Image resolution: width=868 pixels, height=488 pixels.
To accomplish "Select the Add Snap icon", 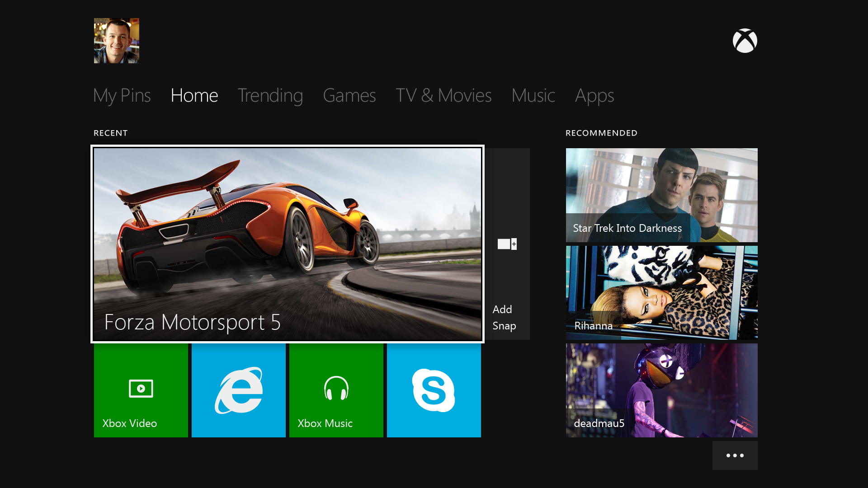I will (506, 244).
